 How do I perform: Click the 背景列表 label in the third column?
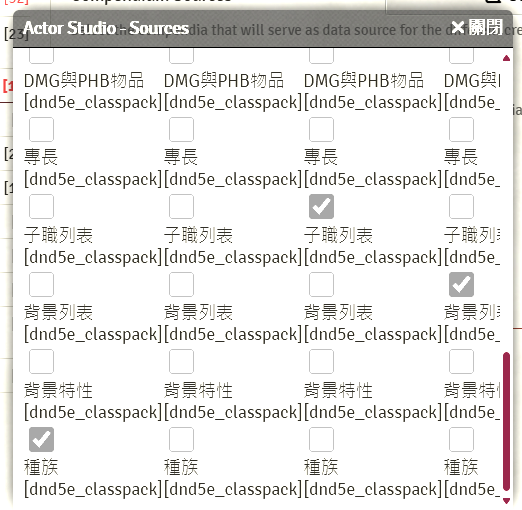tap(338, 312)
